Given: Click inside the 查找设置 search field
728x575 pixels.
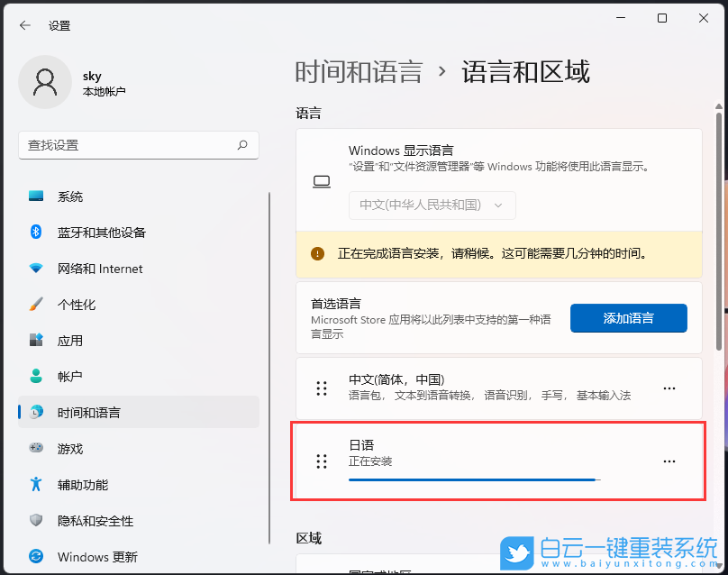Looking at the screenshot, I should pyautogui.click(x=139, y=145).
